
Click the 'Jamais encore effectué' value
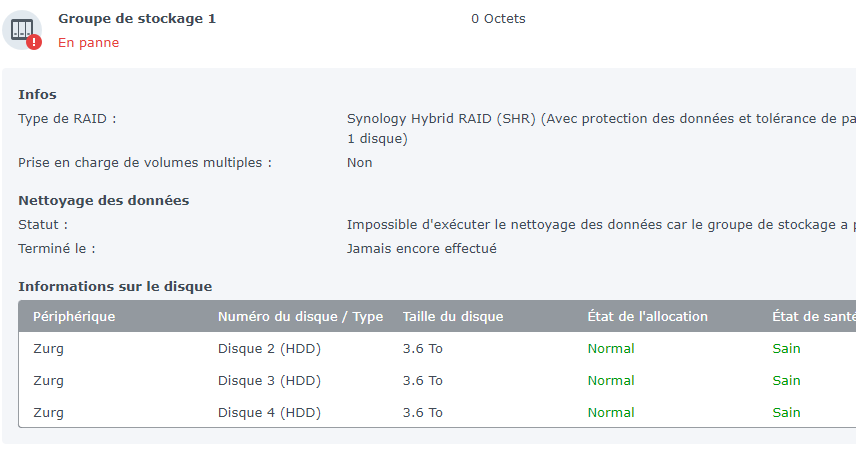[x=421, y=248]
